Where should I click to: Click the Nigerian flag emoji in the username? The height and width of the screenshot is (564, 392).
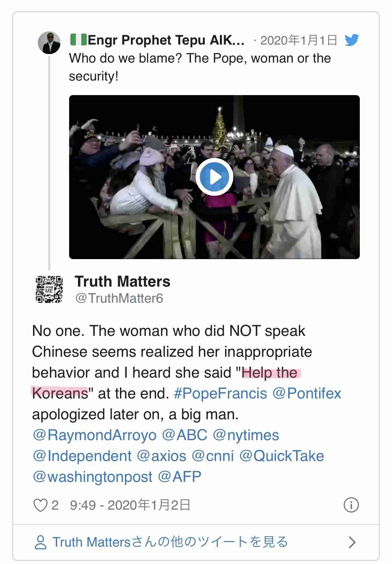[x=79, y=40]
